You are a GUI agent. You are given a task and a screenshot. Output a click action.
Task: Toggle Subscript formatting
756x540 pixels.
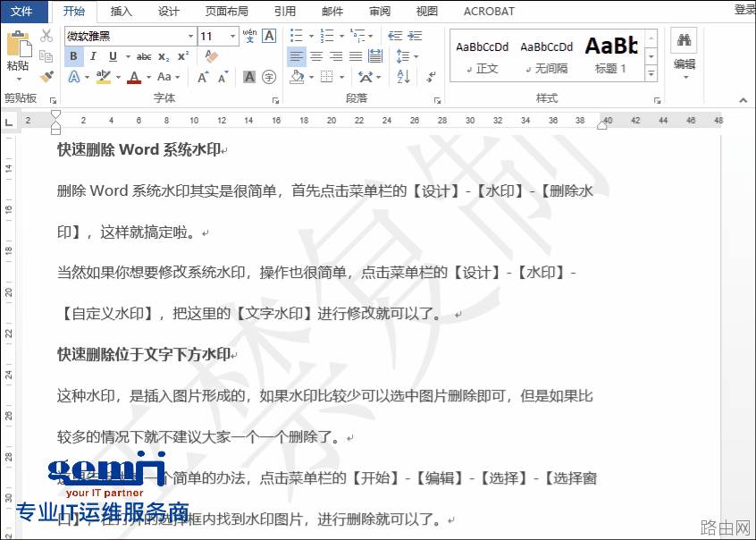pos(164,56)
